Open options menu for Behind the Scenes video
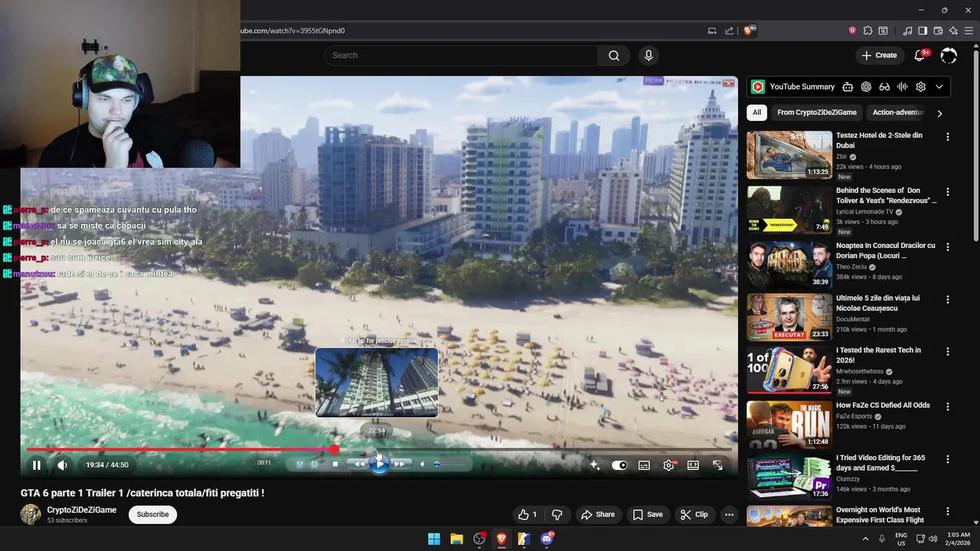The width and height of the screenshot is (980, 551). coord(947,192)
